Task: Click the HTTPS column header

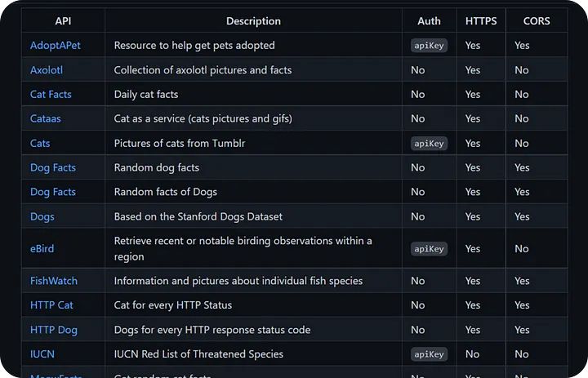Action: [481, 21]
